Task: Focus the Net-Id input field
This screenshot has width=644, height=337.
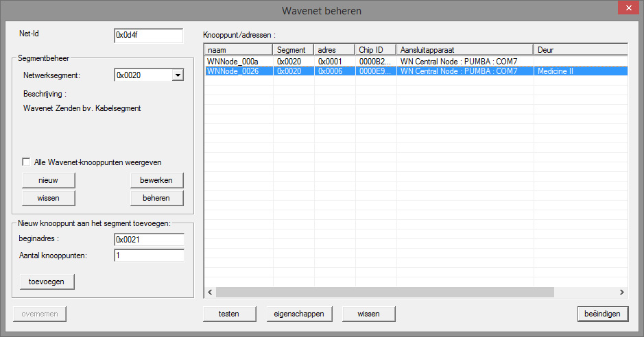Action: 148,36
